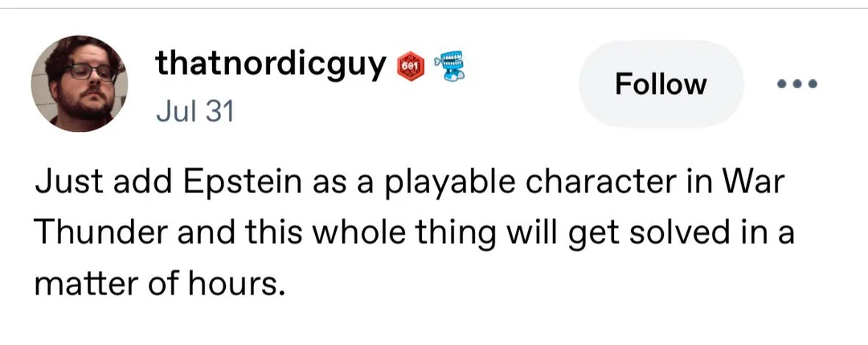The image size is (868, 345).
Task: Expand the overflow menu beside Follow
Action: [x=796, y=84]
